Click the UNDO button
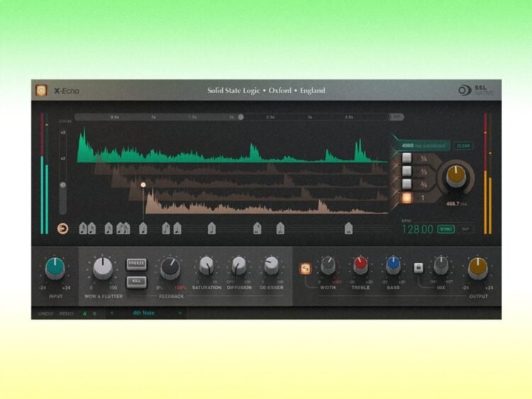This screenshot has width=532, height=399. click(45, 313)
